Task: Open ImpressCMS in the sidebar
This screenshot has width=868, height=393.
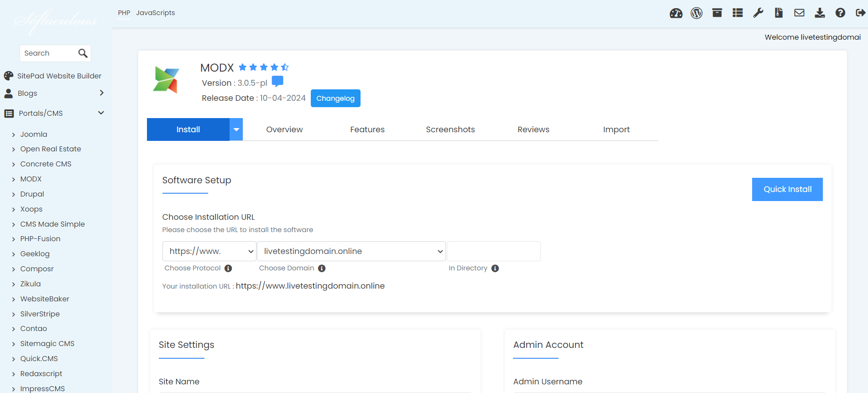Action: [42, 389]
